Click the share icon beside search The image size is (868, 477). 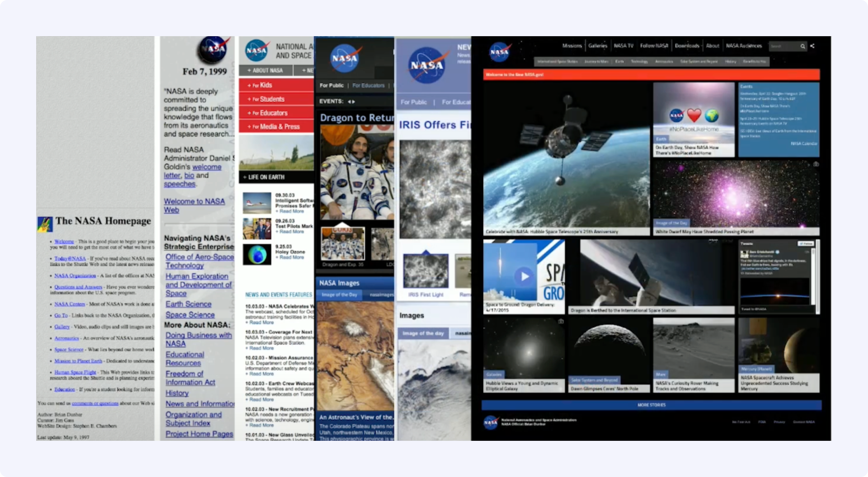[812, 46]
